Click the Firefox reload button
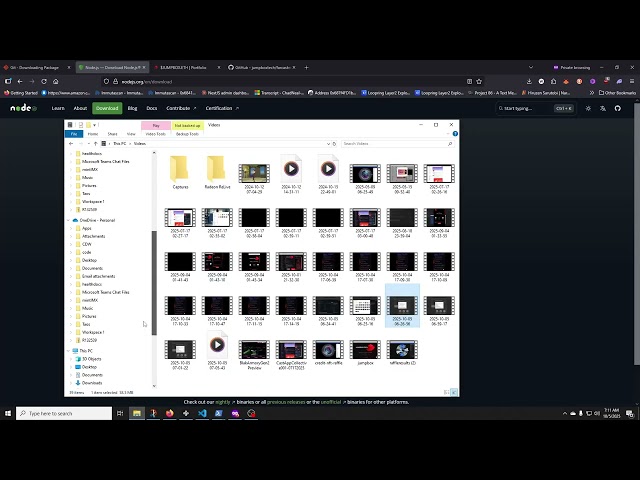This screenshot has width=640, height=480. click(x=44, y=81)
